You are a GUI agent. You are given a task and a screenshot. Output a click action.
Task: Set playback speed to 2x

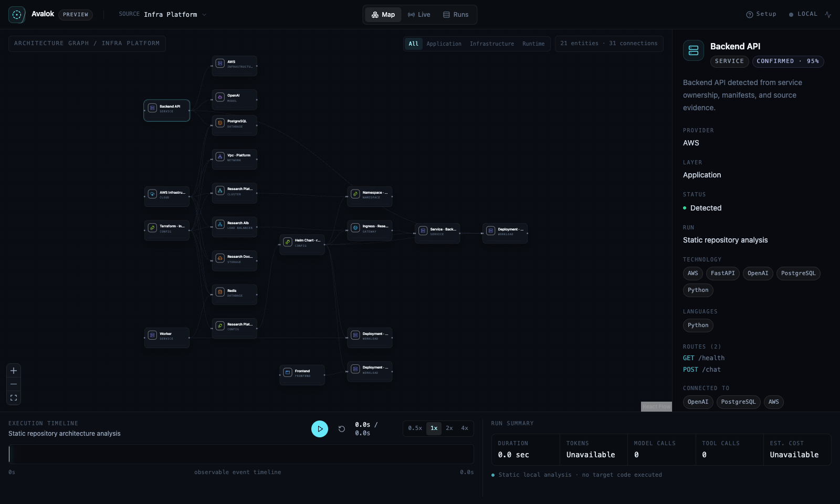[x=449, y=428]
